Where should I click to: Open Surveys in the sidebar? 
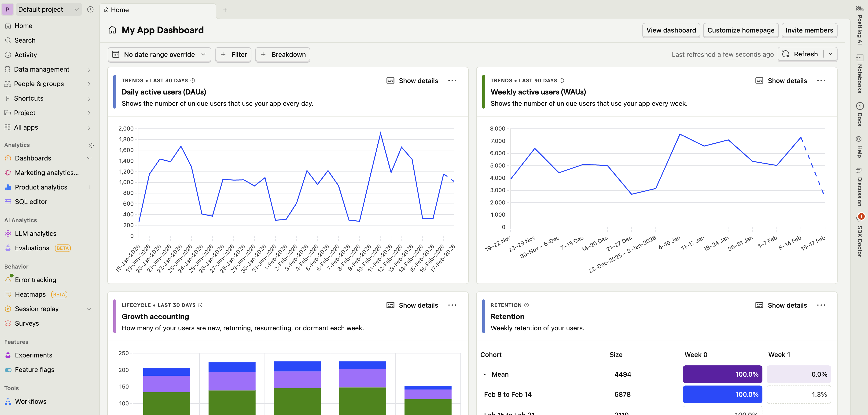click(27, 323)
